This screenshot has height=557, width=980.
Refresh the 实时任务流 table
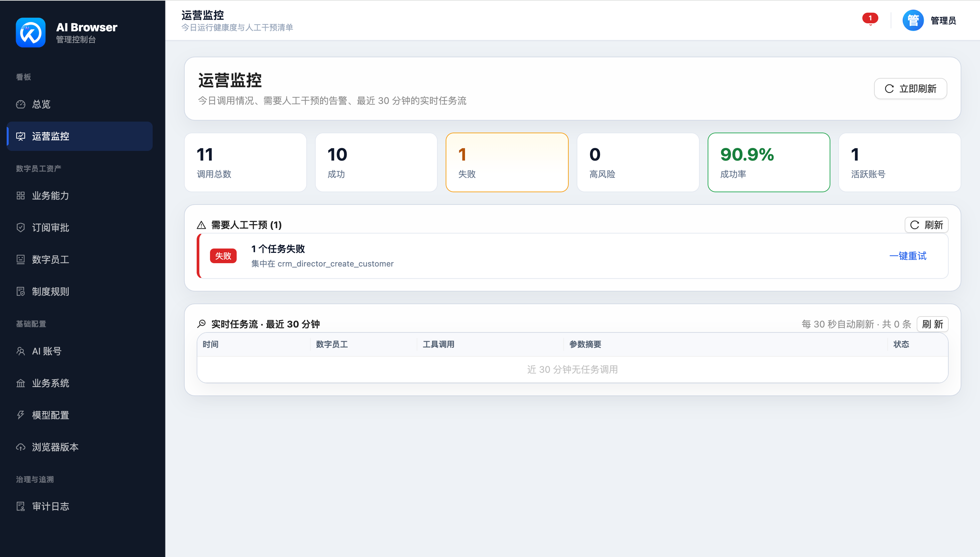pos(932,324)
